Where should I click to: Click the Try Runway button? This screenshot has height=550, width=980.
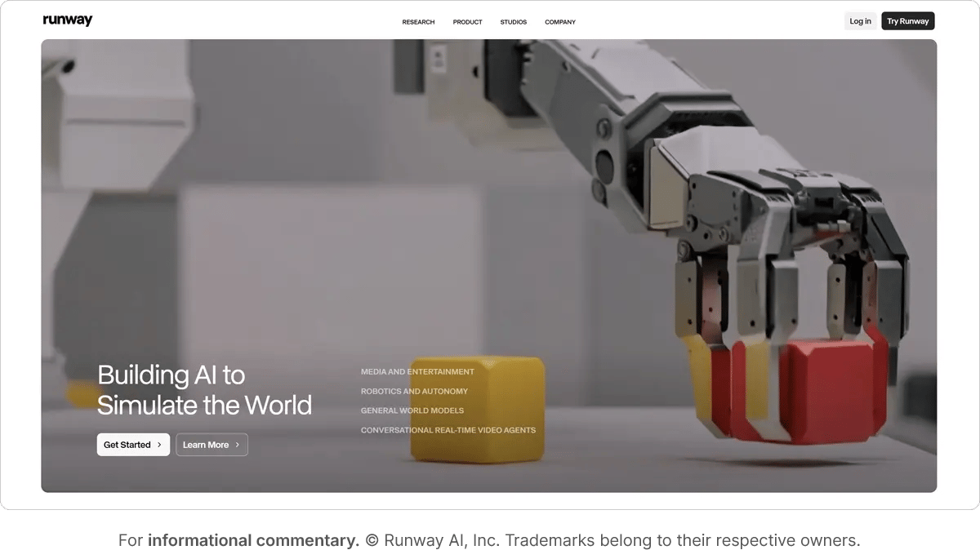coord(907,20)
